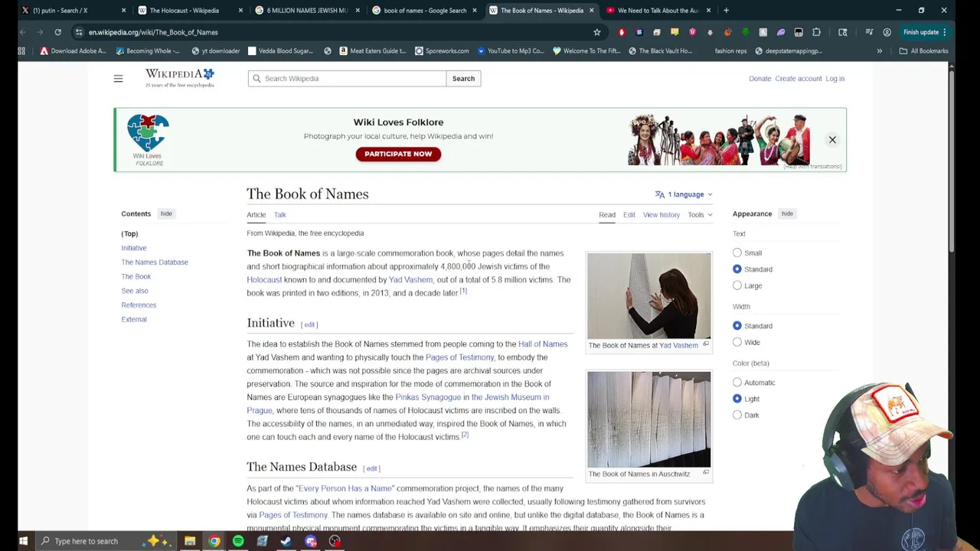980x551 pixels.
Task: Go back with the browser back arrow
Action: coord(23,32)
